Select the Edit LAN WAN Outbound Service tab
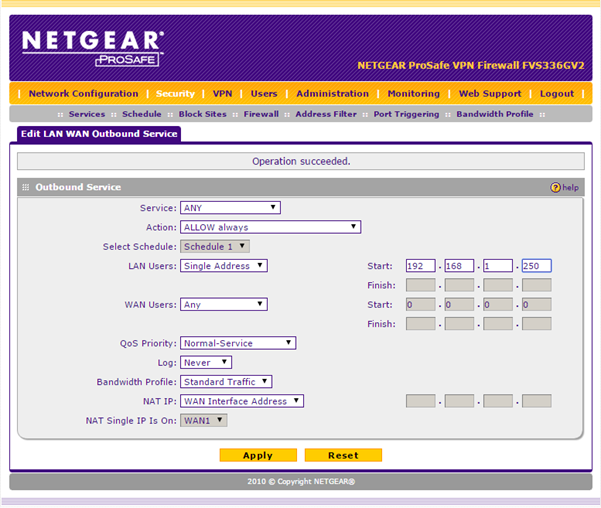The image size is (601, 508). 99,134
